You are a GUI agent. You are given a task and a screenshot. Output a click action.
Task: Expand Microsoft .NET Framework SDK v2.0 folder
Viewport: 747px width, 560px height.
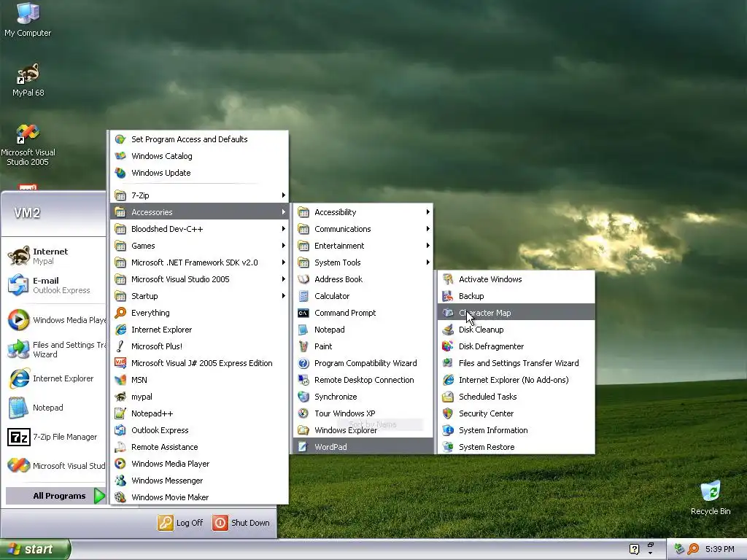coord(199,262)
